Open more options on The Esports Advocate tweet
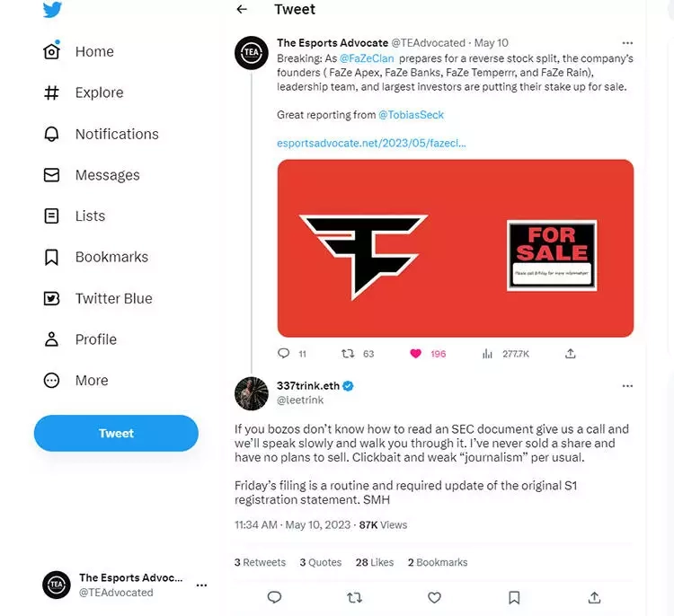Image resolution: width=674 pixels, height=616 pixels. coord(627,43)
